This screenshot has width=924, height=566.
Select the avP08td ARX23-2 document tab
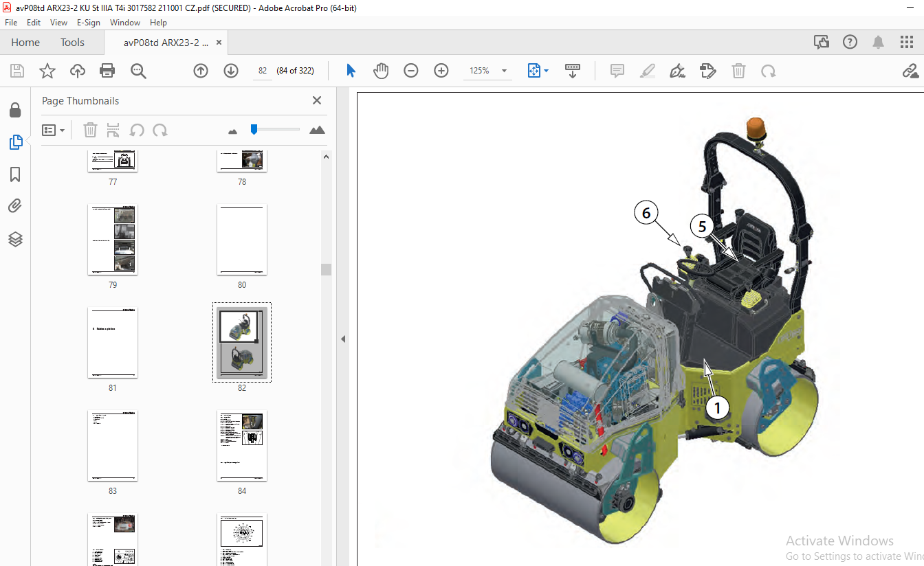166,43
